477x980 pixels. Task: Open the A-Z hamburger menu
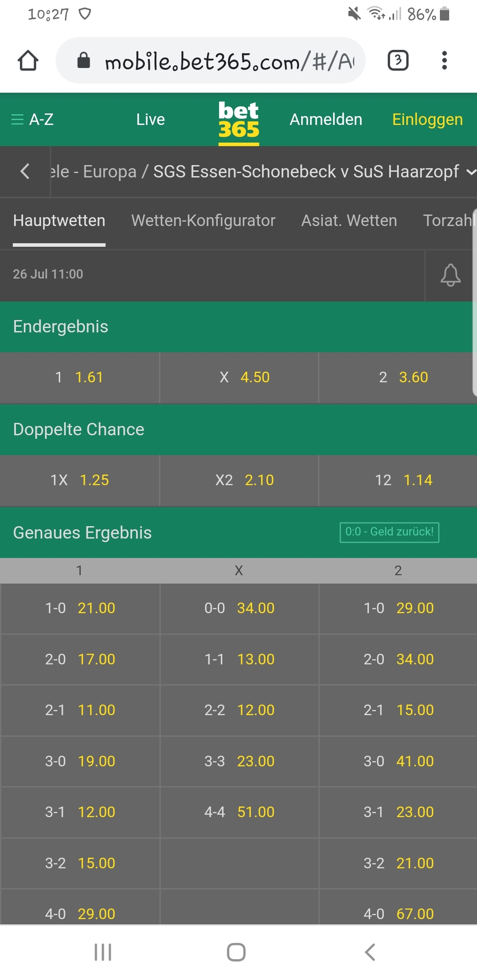click(x=32, y=119)
